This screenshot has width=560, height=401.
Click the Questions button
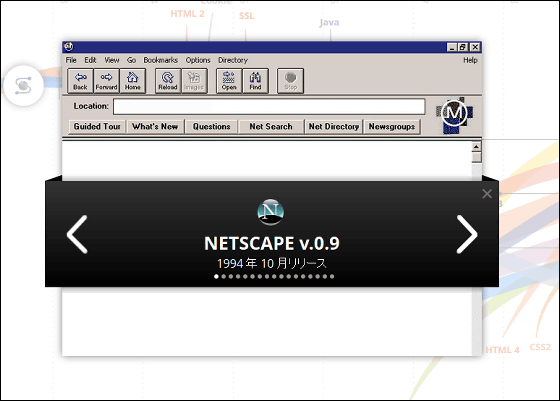tap(211, 126)
